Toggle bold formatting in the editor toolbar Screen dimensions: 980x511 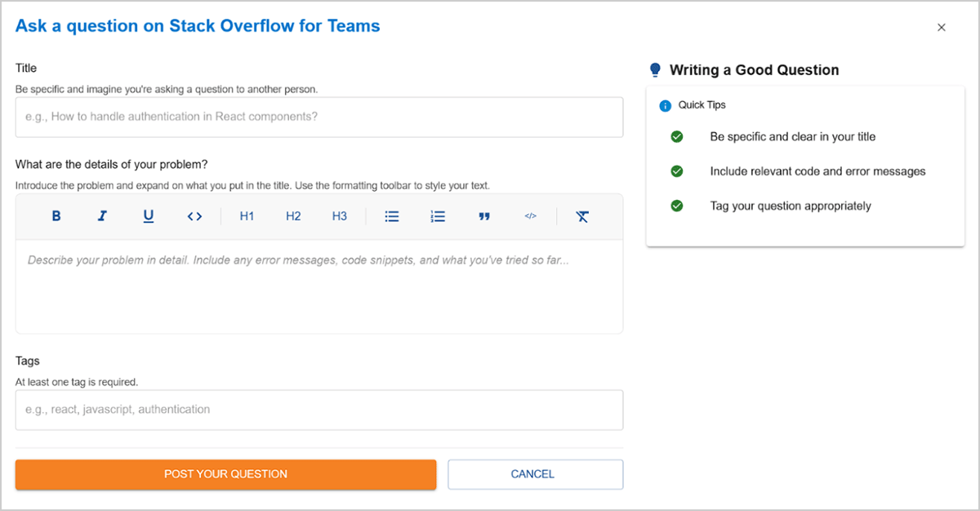tap(56, 216)
